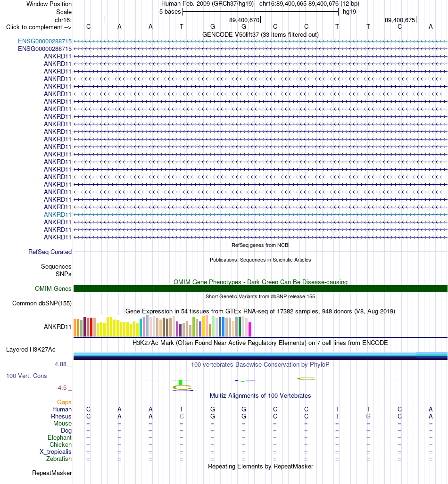Screen dimensions: 448x484
Task: Click the Rhesus alignment row label
Action: click(61, 417)
